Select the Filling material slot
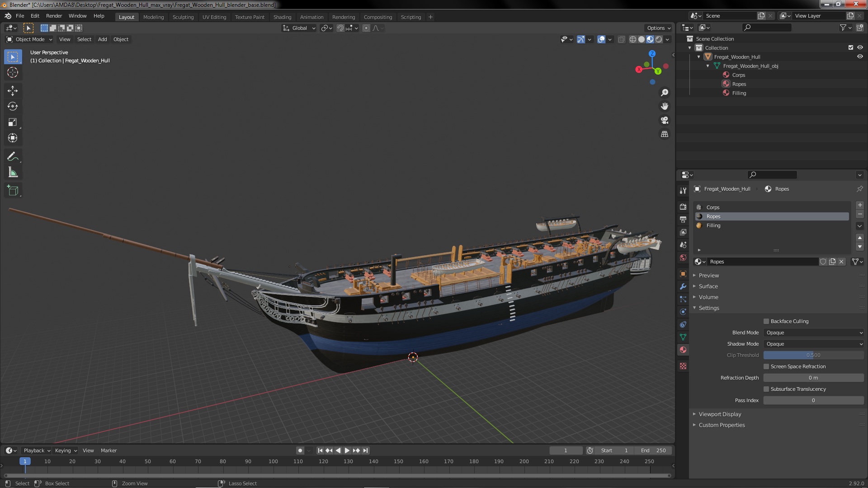This screenshot has height=488, width=868. pos(713,225)
